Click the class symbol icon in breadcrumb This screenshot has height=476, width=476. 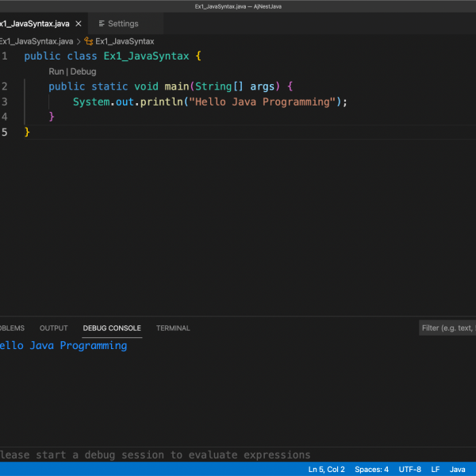(x=89, y=41)
